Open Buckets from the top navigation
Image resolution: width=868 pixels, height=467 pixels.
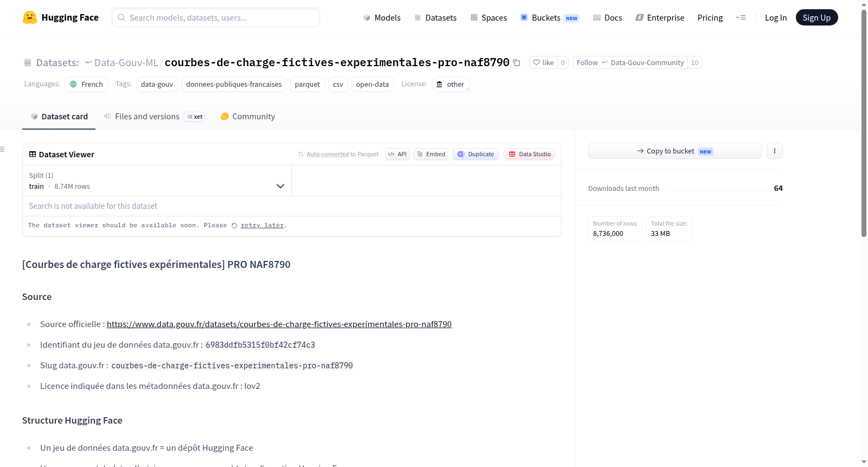pos(550,17)
